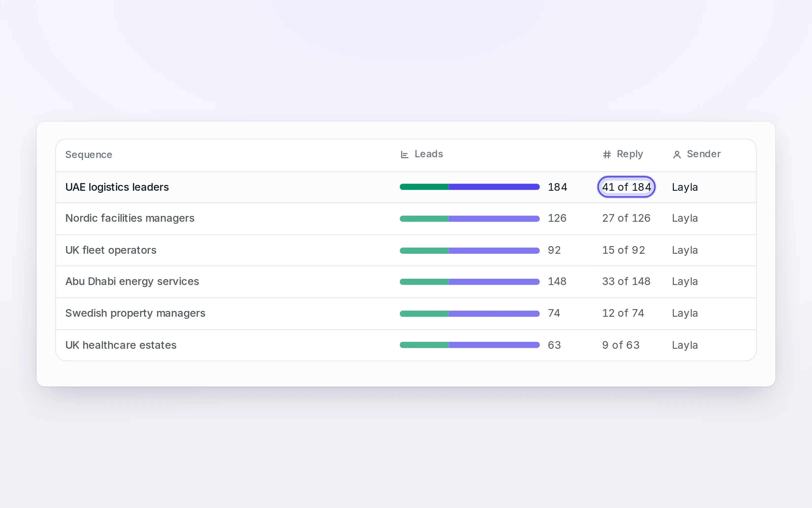Click the hash icon beside Reply
Screen dimensions: 812x508
(x=607, y=154)
